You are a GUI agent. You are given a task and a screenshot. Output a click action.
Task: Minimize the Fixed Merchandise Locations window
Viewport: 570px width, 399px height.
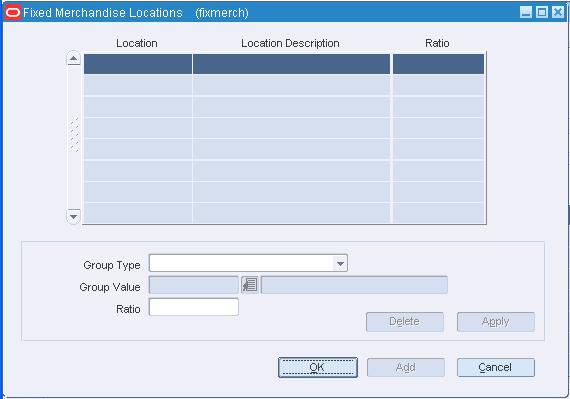[x=526, y=13]
